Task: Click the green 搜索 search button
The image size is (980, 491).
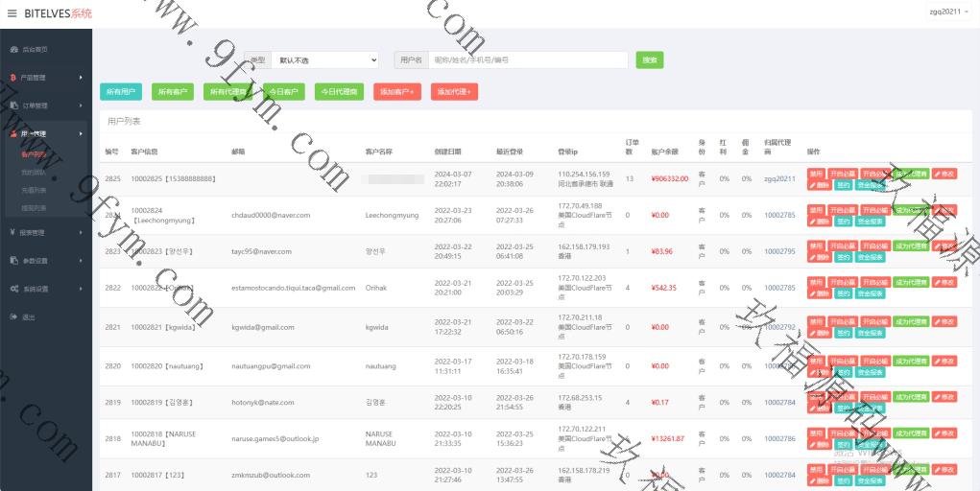Action: click(649, 60)
